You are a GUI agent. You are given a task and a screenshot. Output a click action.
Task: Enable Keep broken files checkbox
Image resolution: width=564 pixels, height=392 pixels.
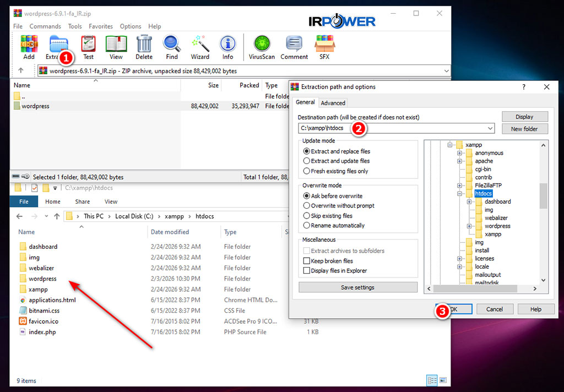pos(307,261)
